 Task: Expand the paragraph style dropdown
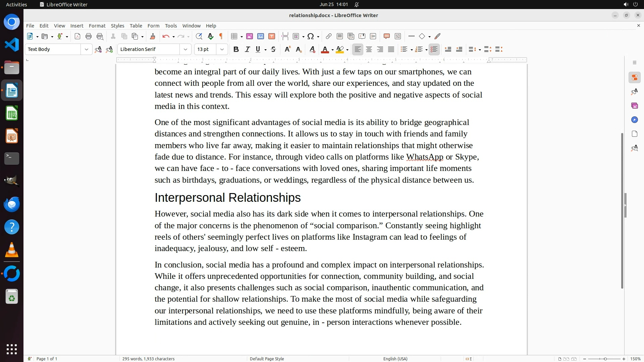coord(87,50)
